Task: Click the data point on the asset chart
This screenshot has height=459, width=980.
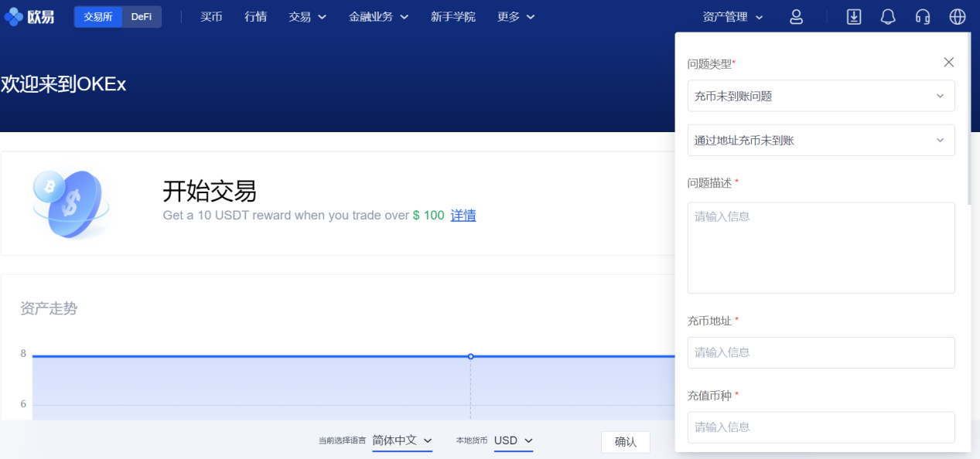Action: (x=470, y=356)
